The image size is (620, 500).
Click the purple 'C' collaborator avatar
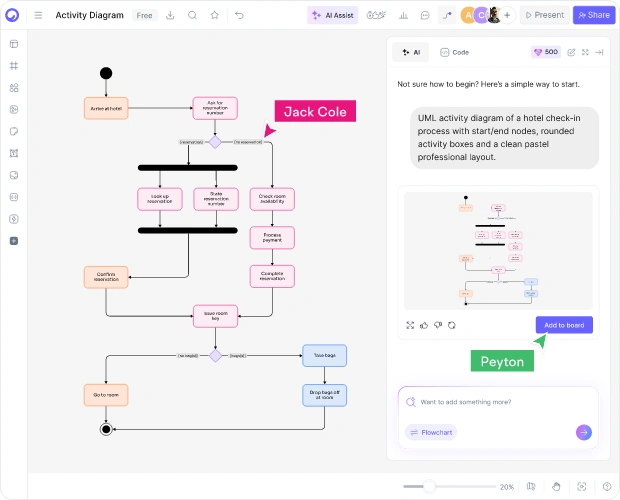[x=481, y=15]
